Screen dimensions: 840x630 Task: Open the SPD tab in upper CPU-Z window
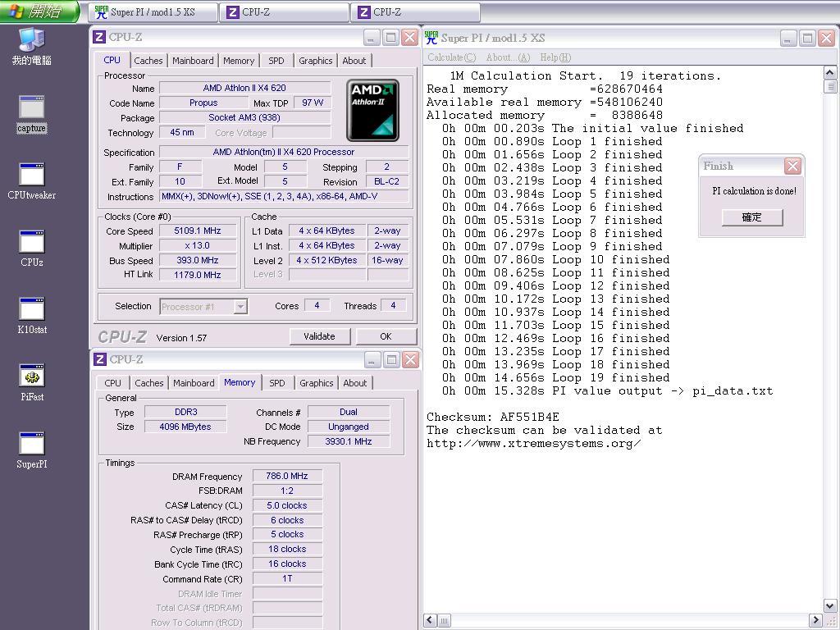pos(276,61)
